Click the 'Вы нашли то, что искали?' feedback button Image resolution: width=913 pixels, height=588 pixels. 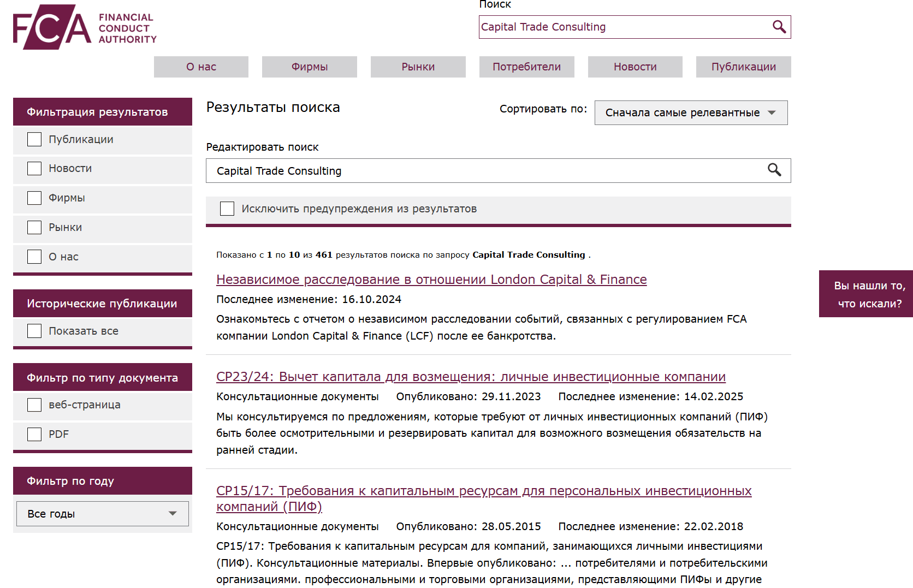[866, 294]
